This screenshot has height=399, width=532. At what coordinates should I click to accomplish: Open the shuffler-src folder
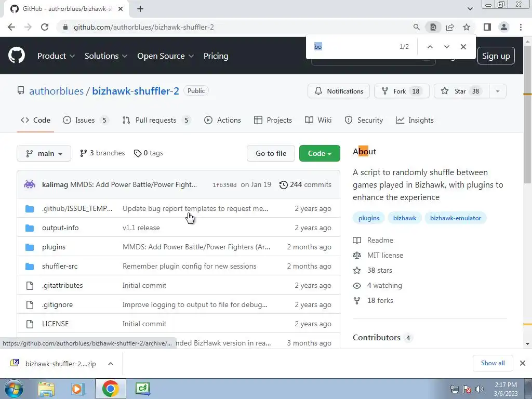pyautogui.click(x=60, y=266)
